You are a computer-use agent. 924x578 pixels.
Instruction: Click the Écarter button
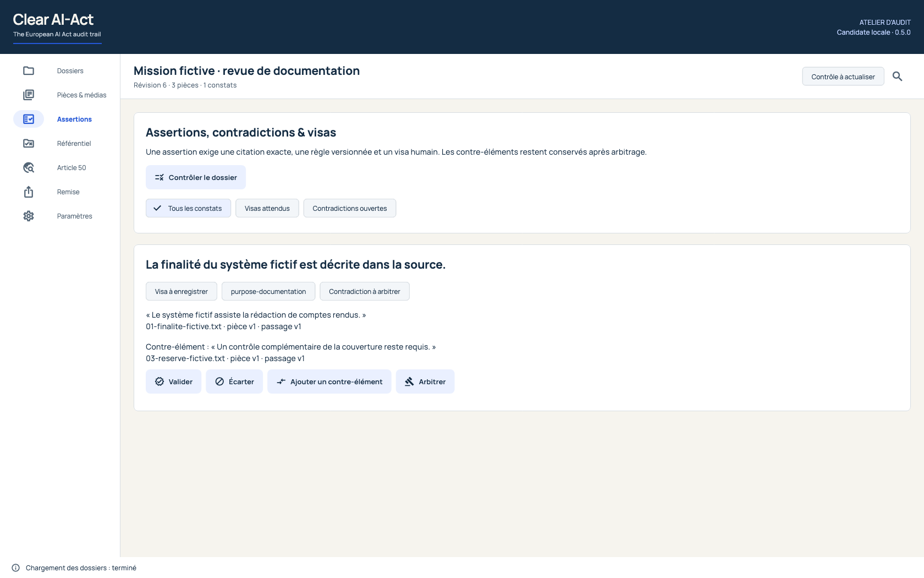point(234,381)
